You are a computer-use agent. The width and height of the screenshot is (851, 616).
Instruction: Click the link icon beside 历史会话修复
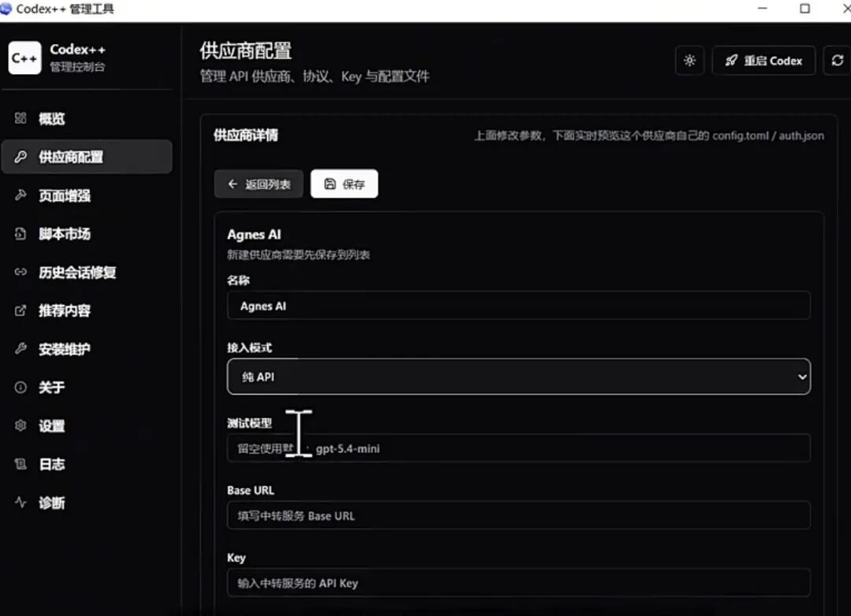[x=20, y=272]
